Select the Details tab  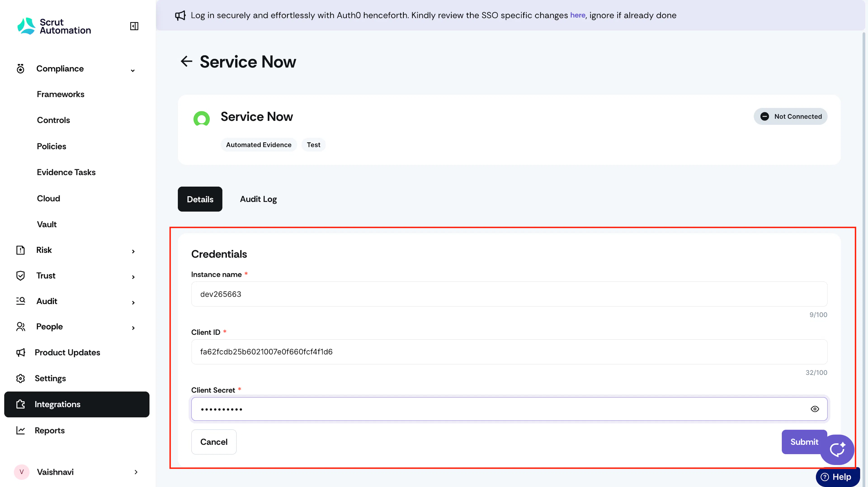(x=200, y=199)
